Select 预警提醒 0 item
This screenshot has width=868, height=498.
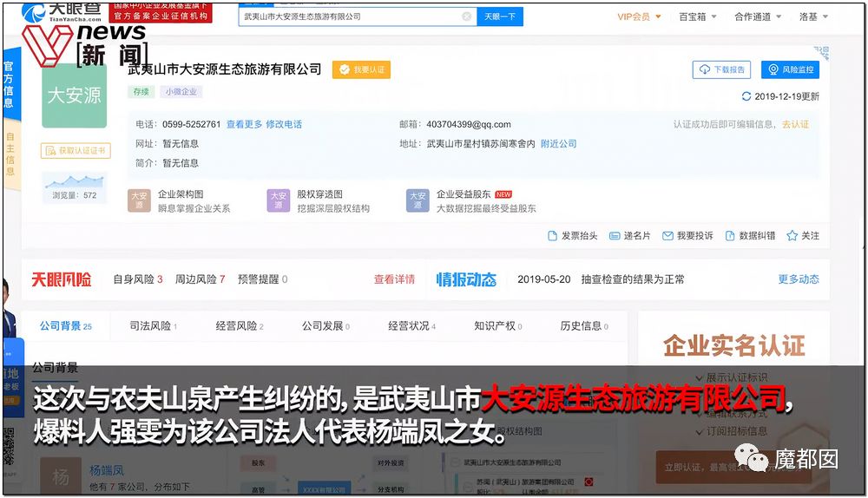pos(262,279)
